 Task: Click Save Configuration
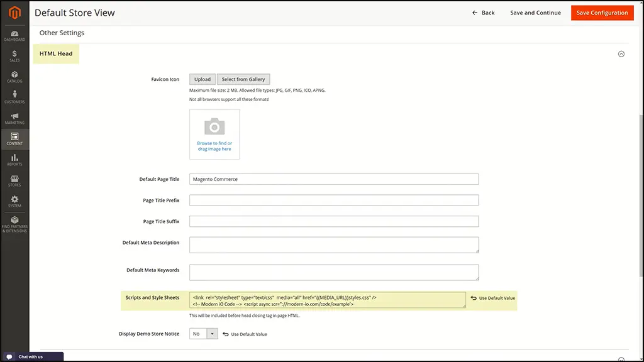click(602, 12)
